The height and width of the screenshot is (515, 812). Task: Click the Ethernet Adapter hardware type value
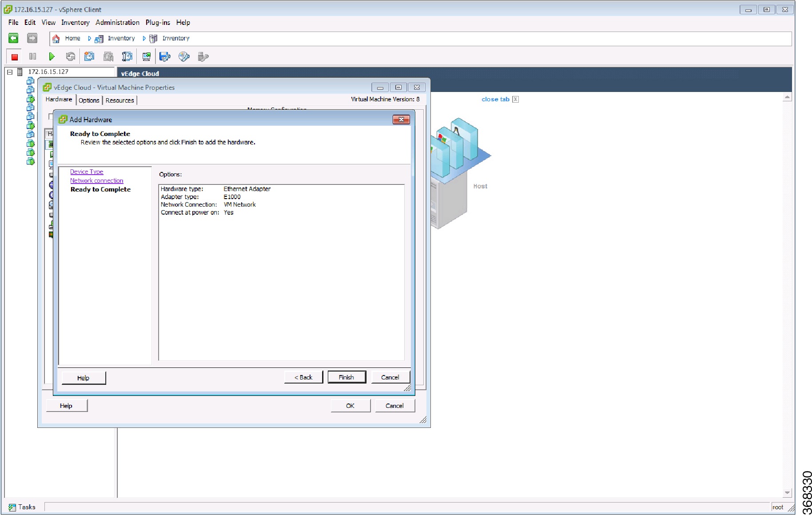(247, 189)
